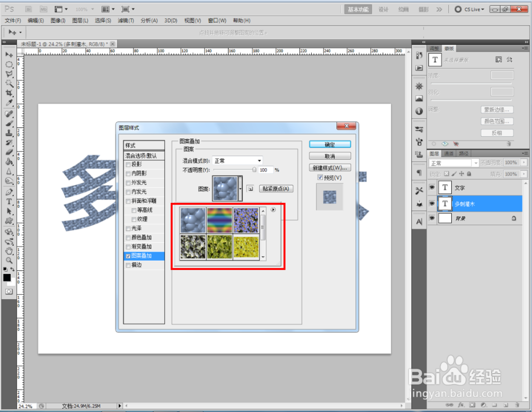
Task: Open the 混合模式 blend mode dropdown
Action: pos(237,161)
